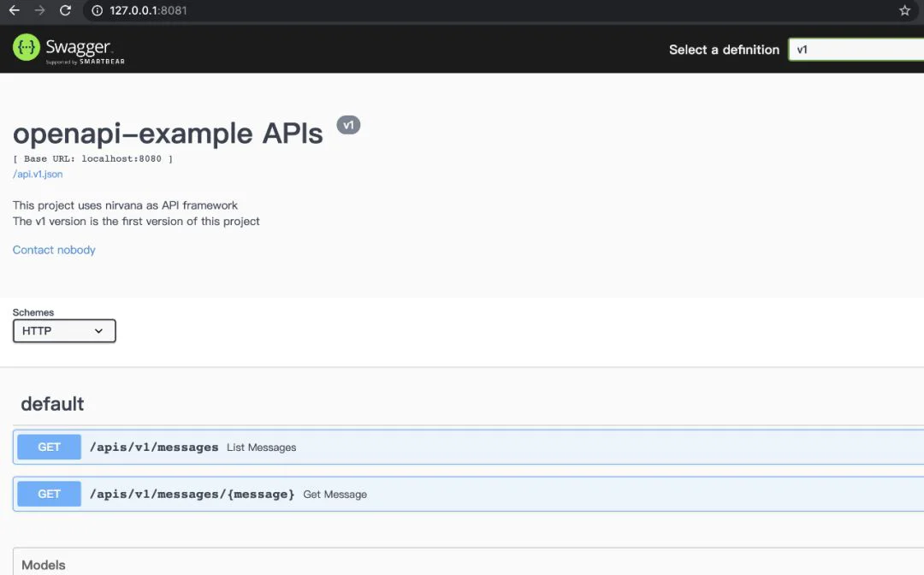Reload the page with the refresh icon
This screenshot has height=575, width=924.
pos(65,10)
